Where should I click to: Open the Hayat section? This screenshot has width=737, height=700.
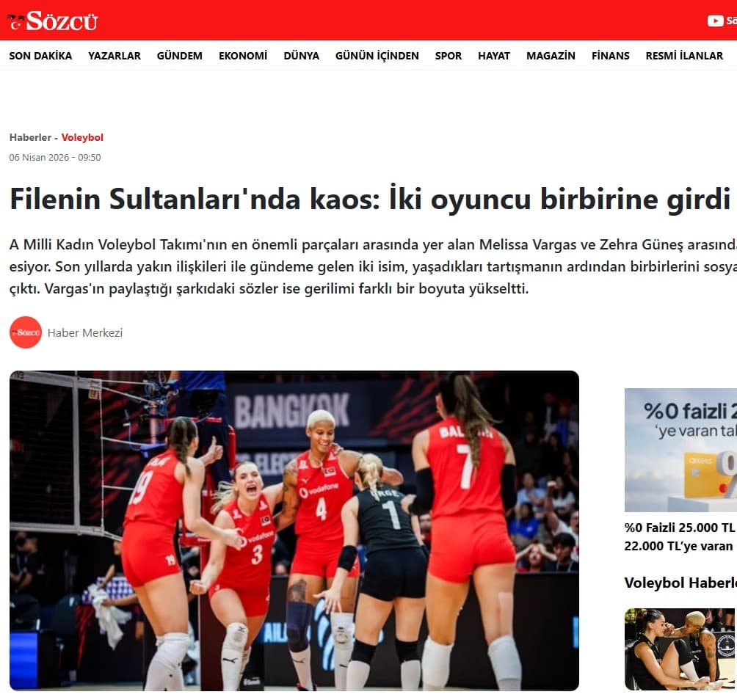(x=494, y=56)
